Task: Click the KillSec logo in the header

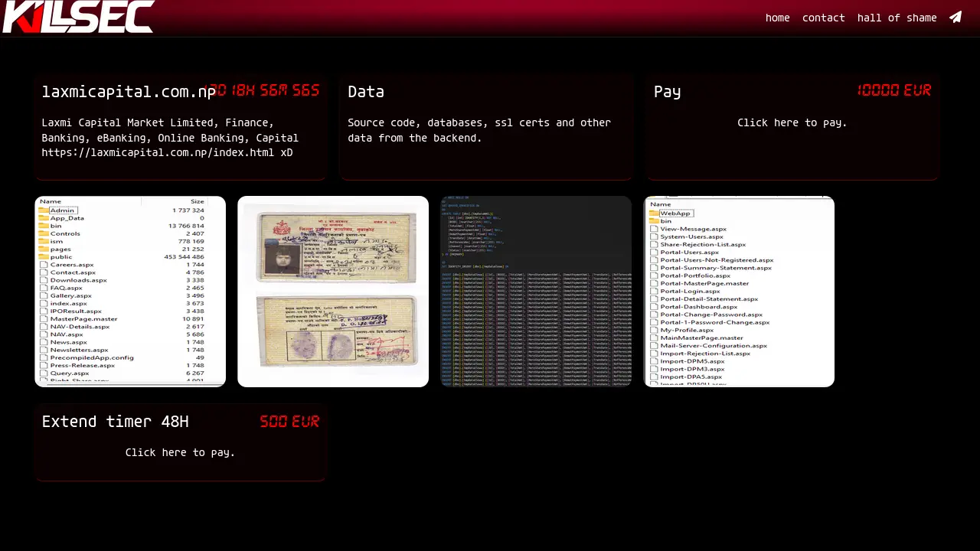Action: point(78,17)
